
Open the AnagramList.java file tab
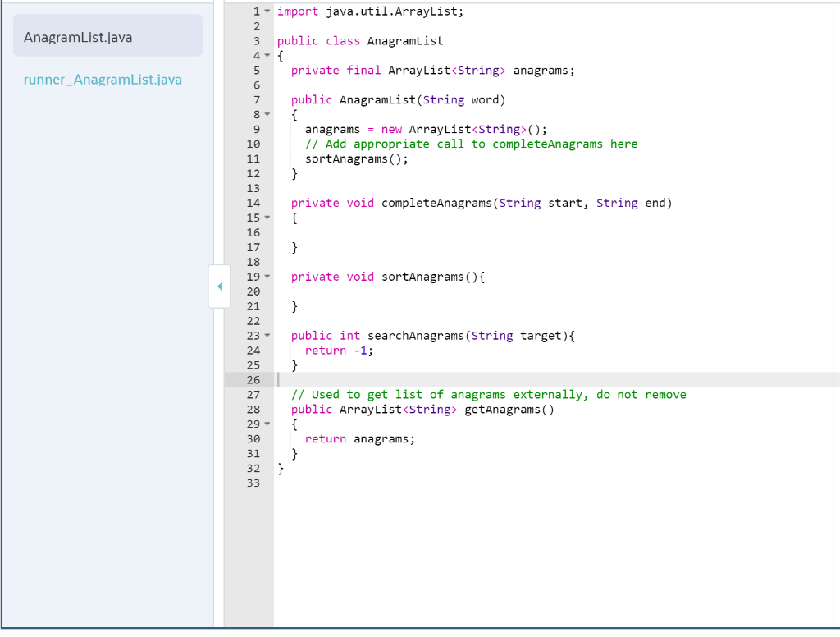107,36
